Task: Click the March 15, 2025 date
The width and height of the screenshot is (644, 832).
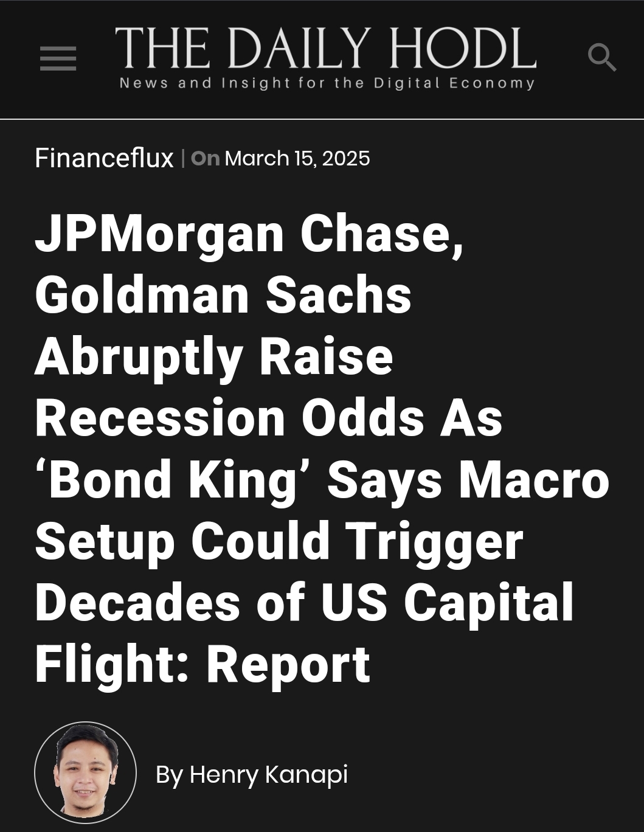Action: click(x=297, y=158)
